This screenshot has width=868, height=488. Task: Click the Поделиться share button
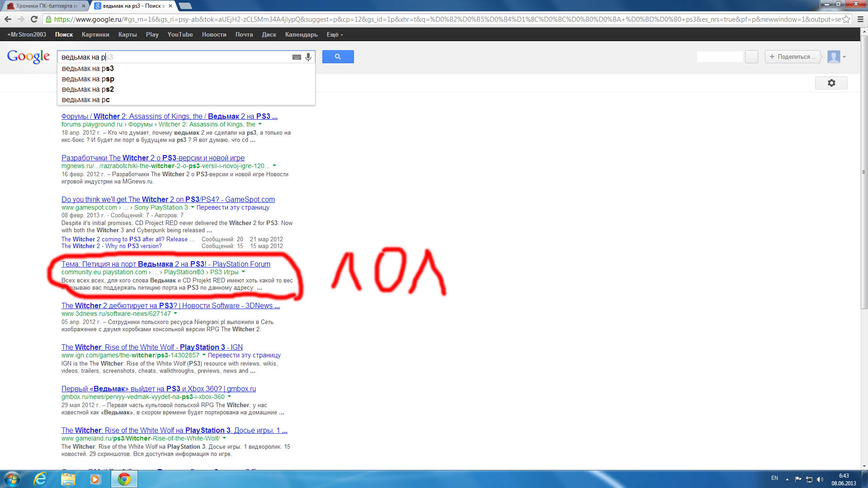(x=793, y=56)
